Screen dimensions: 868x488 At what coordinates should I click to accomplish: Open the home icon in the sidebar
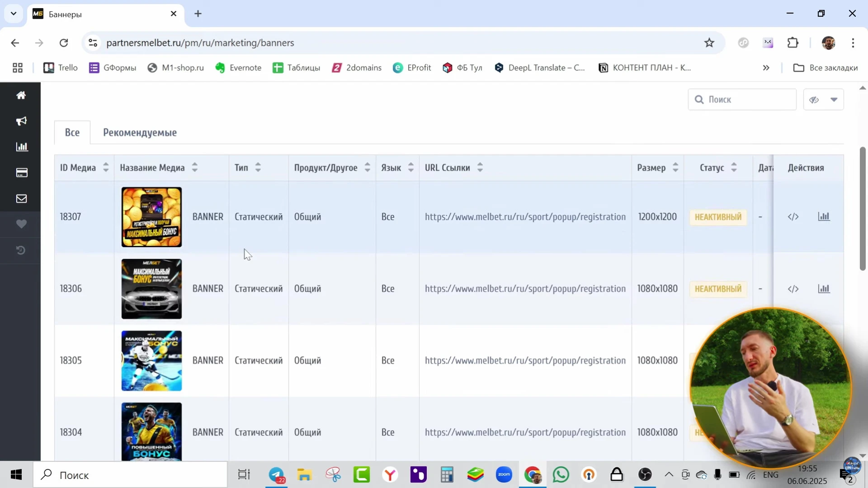tap(21, 95)
